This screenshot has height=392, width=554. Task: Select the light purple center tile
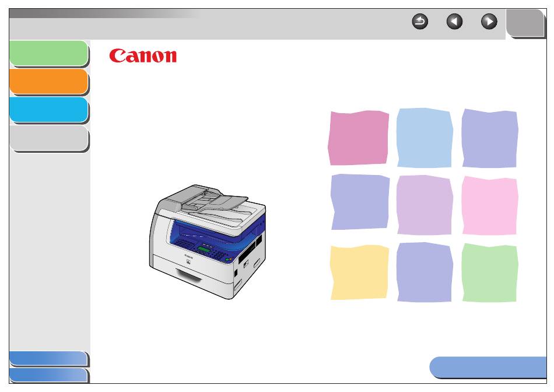(425, 205)
